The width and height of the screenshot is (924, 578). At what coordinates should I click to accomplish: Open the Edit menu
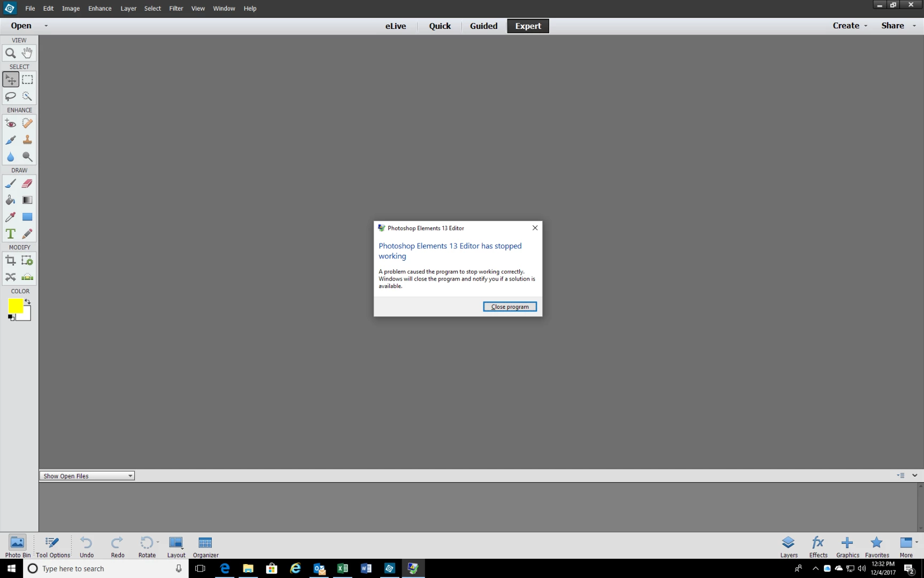(48, 9)
